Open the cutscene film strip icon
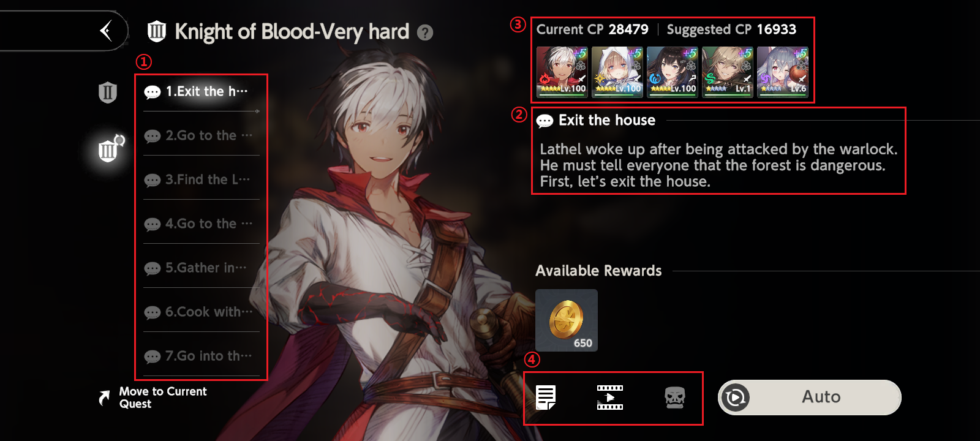The width and height of the screenshot is (980, 441). (610, 398)
